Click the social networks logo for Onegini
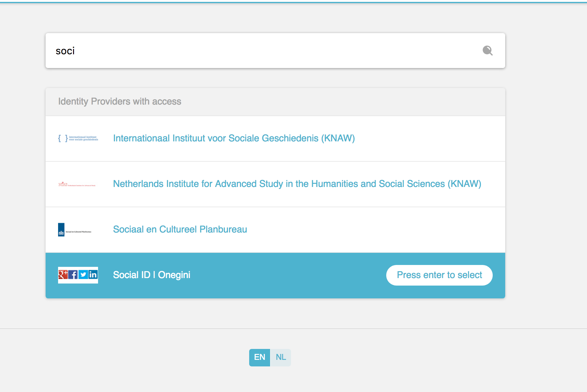This screenshot has height=392, width=587. pyautogui.click(x=78, y=275)
